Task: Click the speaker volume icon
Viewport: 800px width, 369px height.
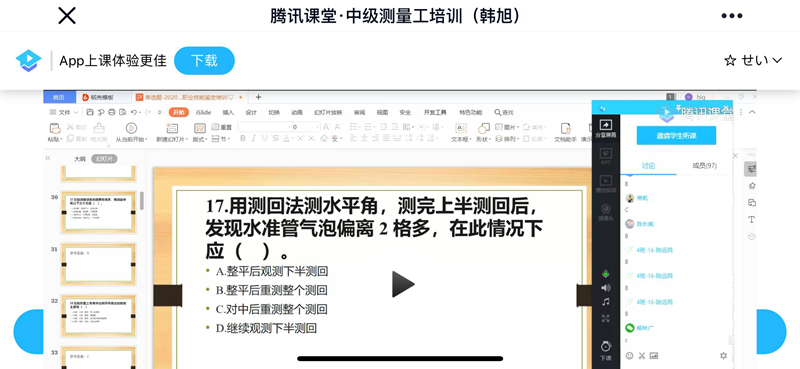Action: [x=606, y=288]
